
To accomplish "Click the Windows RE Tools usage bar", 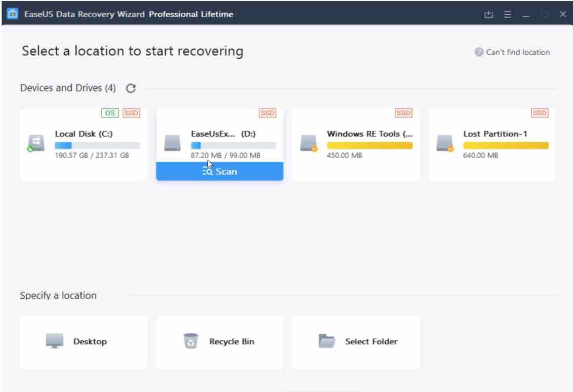I will coord(370,146).
